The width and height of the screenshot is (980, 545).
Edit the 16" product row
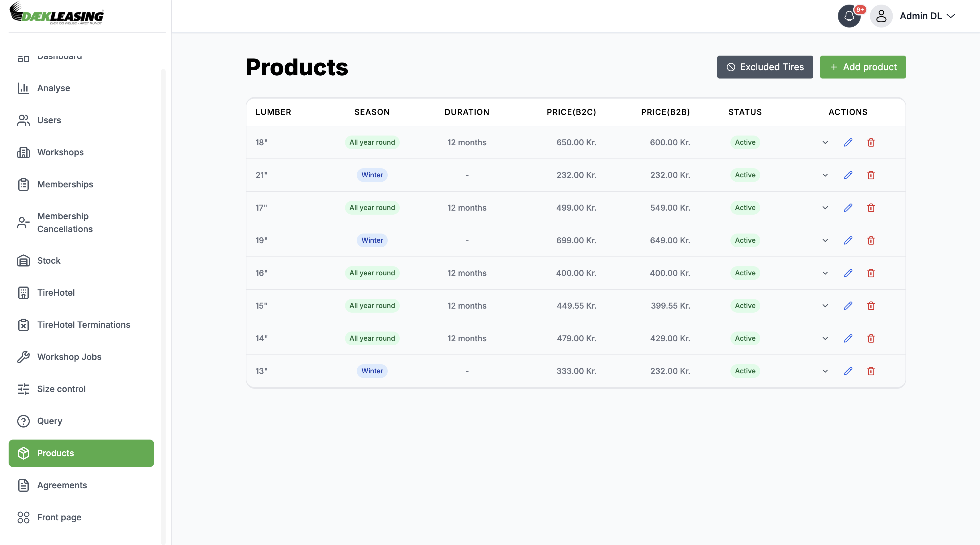click(848, 273)
